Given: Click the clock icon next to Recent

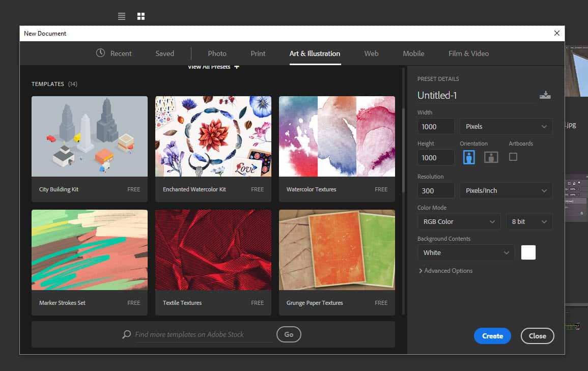Looking at the screenshot, I should (100, 53).
